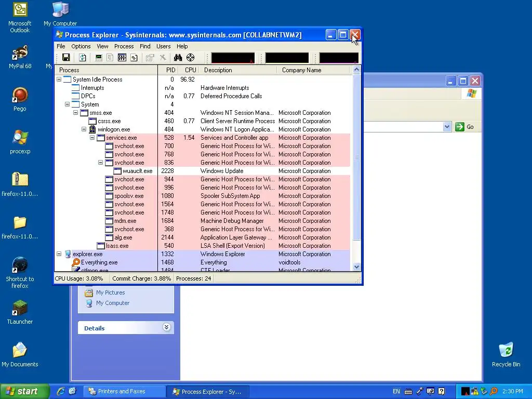Open the Users menu
Viewport: 532px width, 399px height.
click(x=163, y=46)
